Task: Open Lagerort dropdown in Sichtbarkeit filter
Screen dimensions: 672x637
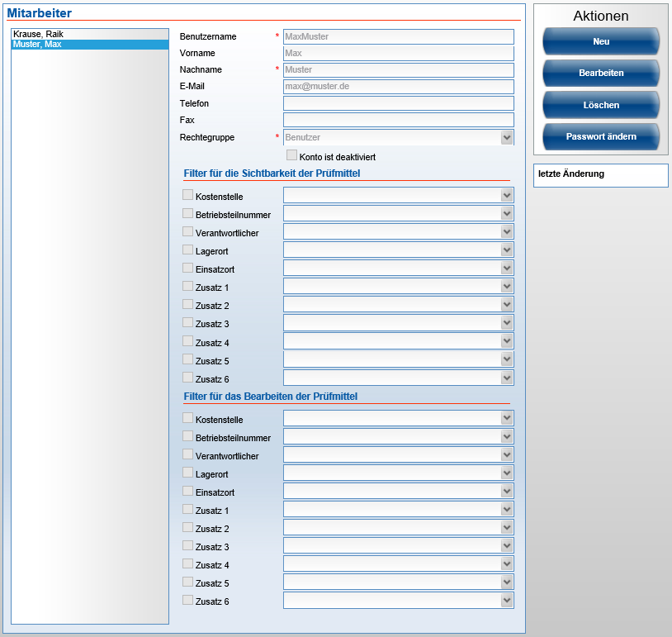Action: [399, 250]
